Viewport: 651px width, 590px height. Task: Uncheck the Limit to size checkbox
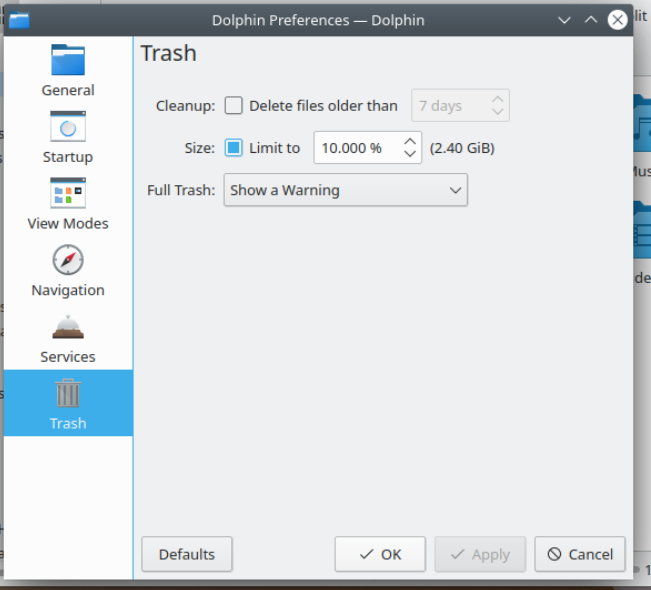tap(234, 148)
